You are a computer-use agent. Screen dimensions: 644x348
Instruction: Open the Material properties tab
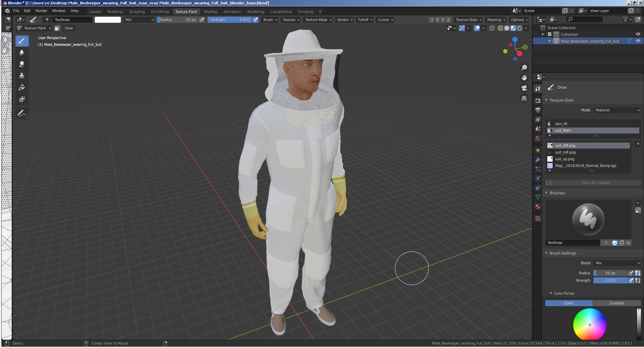coord(538,206)
